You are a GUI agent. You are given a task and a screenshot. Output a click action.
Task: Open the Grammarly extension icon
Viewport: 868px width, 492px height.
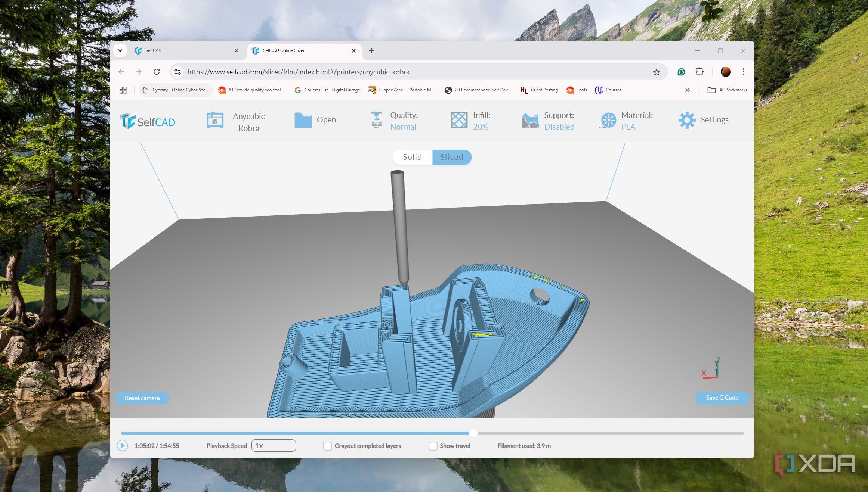tap(681, 72)
